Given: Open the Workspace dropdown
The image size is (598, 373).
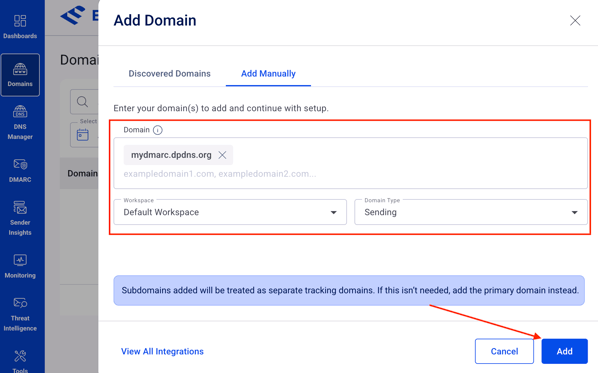Looking at the screenshot, I should point(230,212).
